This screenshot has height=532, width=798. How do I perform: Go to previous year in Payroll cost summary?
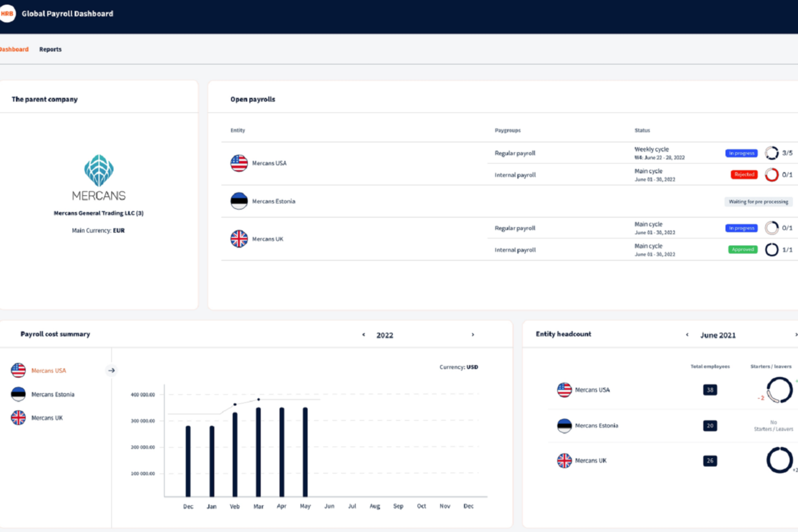(363, 335)
